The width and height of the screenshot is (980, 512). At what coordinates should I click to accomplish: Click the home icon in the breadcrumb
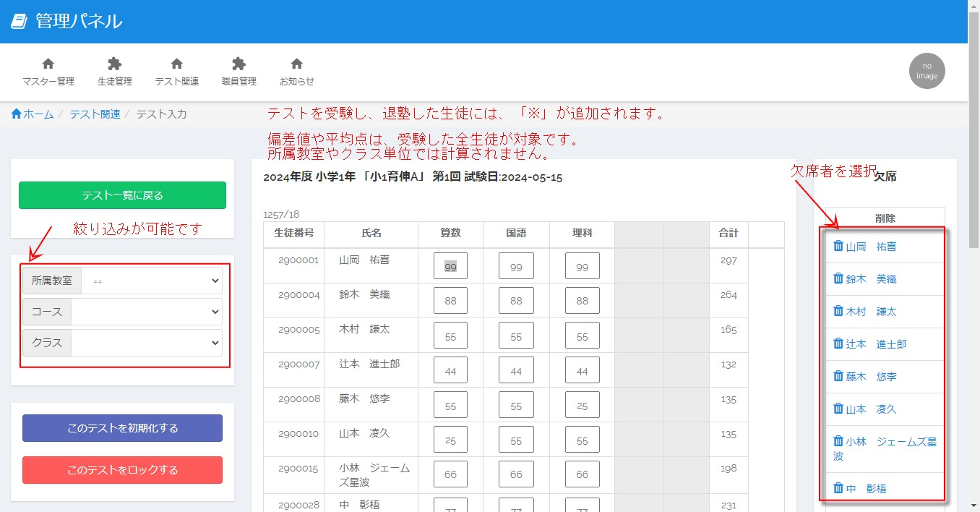(x=17, y=114)
